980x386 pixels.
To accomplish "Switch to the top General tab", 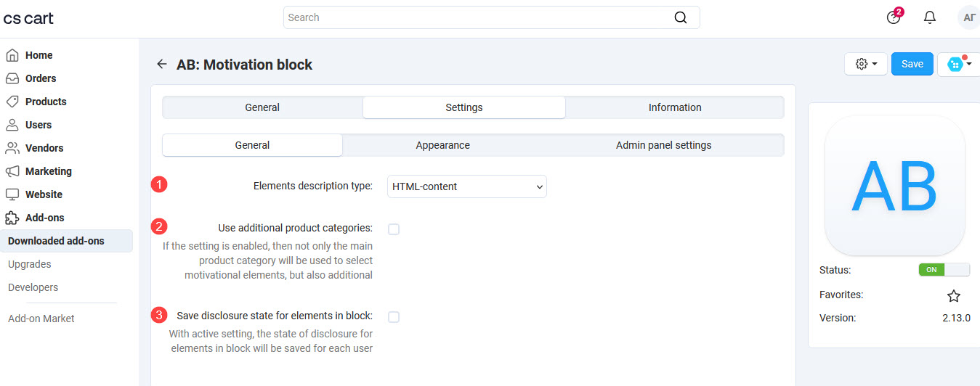I will coord(262,107).
